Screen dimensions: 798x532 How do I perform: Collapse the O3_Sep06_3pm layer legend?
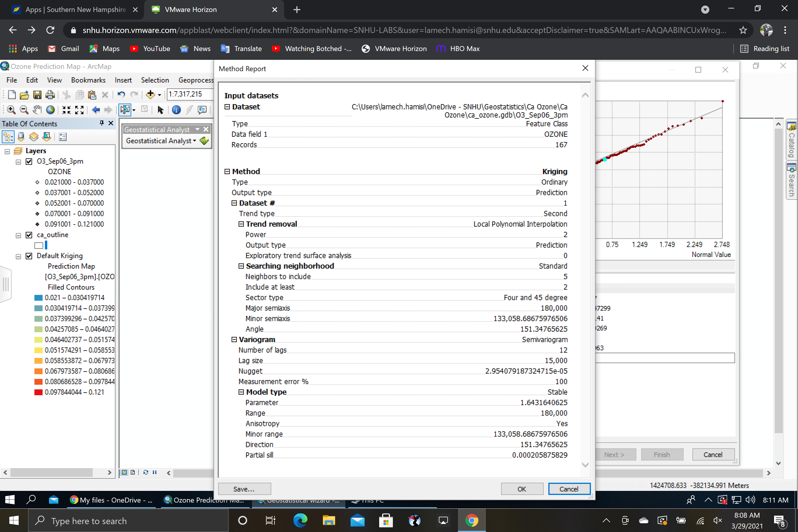(18, 162)
